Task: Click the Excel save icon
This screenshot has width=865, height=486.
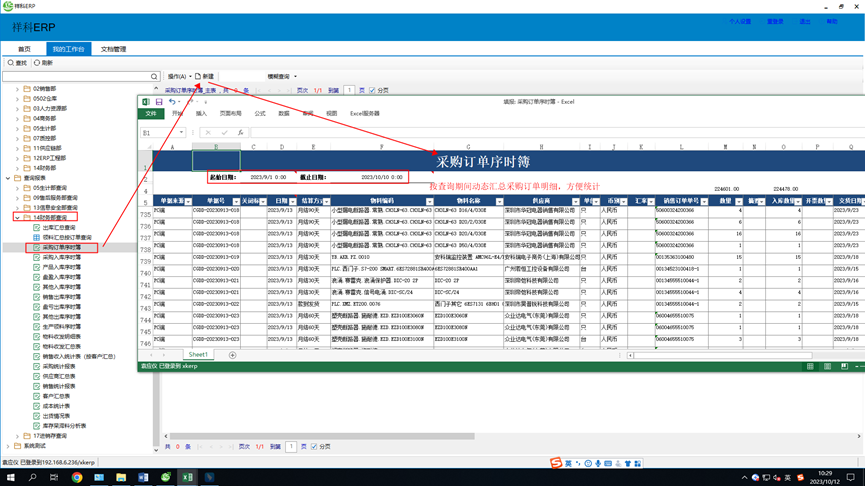Action: [x=159, y=102]
